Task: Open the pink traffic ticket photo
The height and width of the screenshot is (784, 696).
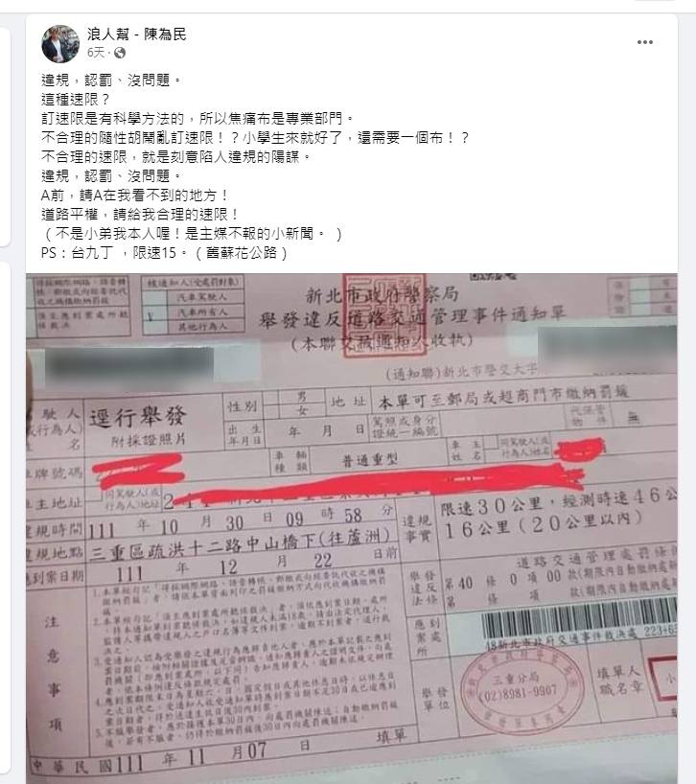Action: [352, 528]
